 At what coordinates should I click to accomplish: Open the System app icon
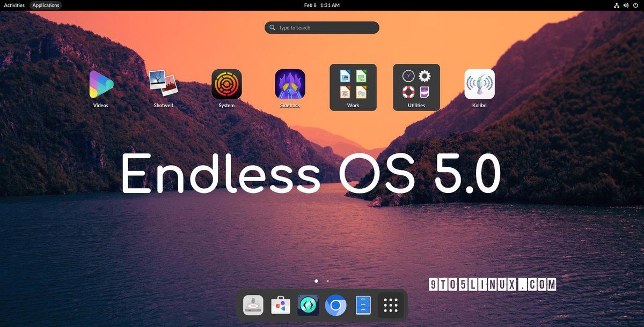point(226,84)
